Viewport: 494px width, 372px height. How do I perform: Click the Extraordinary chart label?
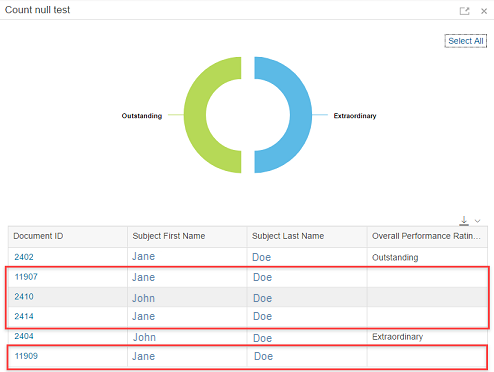(x=355, y=116)
